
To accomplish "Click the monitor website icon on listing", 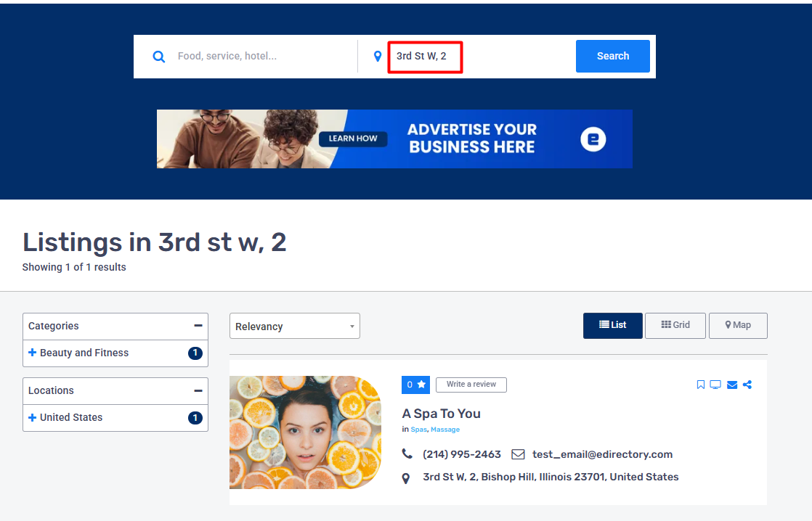I will click(x=715, y=385).
